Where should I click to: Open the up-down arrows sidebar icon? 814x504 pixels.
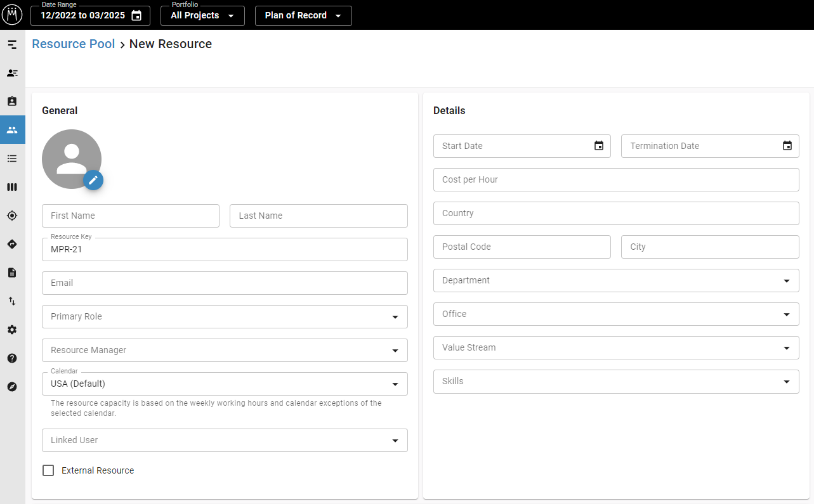pyautogui.click(x=12, y=301)
